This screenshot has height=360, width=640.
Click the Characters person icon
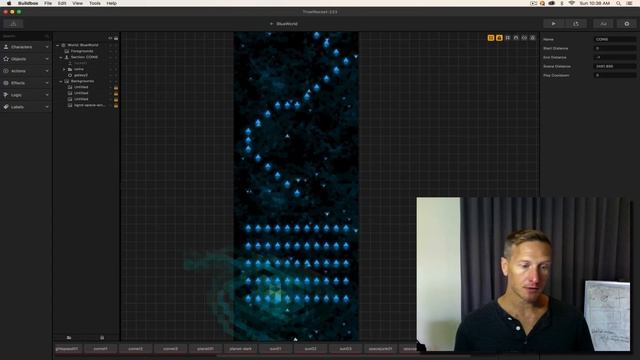[x=6, y=47]
